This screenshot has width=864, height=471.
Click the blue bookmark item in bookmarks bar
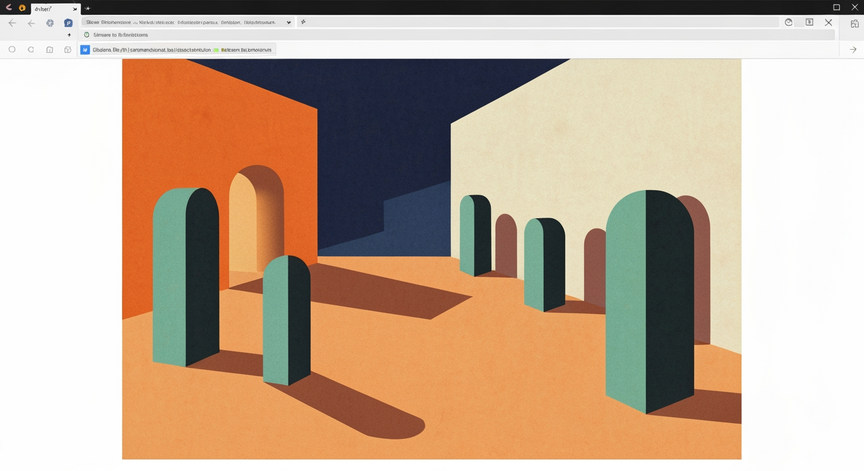(x=177, y=50)
